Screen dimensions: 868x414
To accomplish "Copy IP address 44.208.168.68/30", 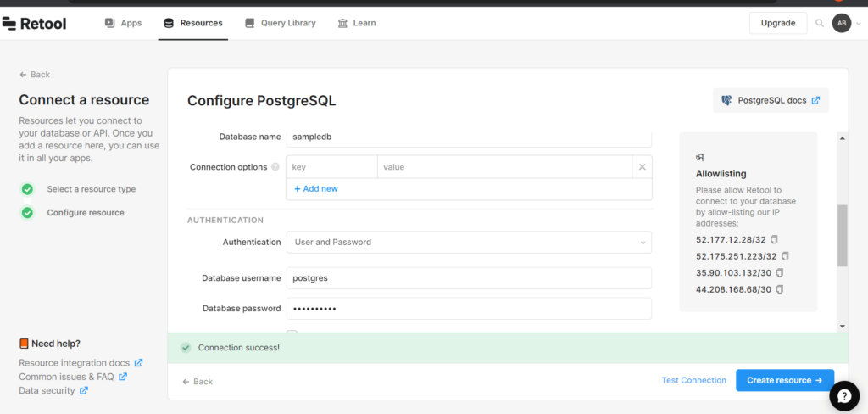I will (x=780, y=289).
